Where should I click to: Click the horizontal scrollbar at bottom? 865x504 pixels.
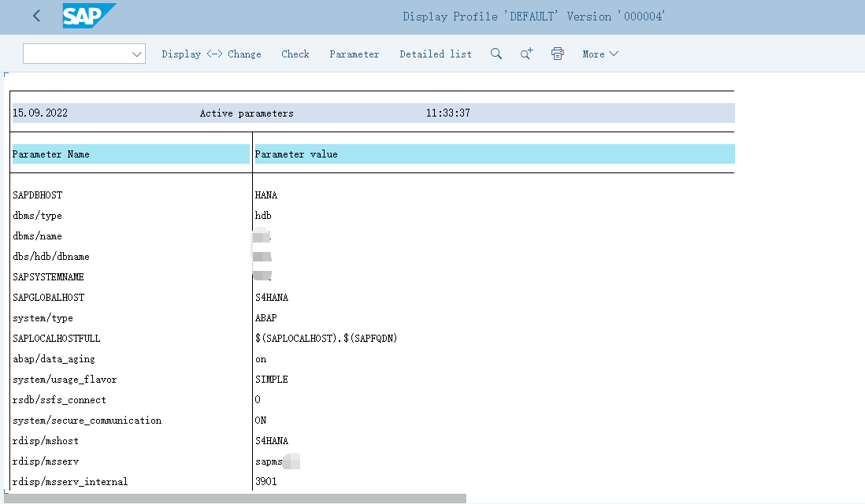[236, 498]
